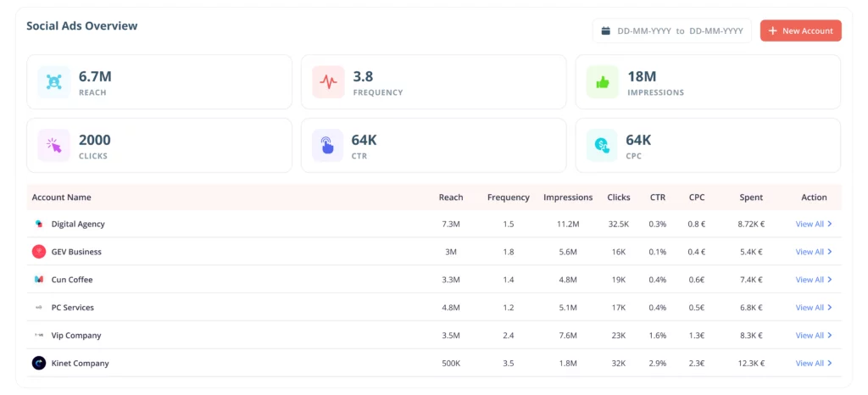Sort by the Impressions column header
868x395 pixels.
pos(568,197)
